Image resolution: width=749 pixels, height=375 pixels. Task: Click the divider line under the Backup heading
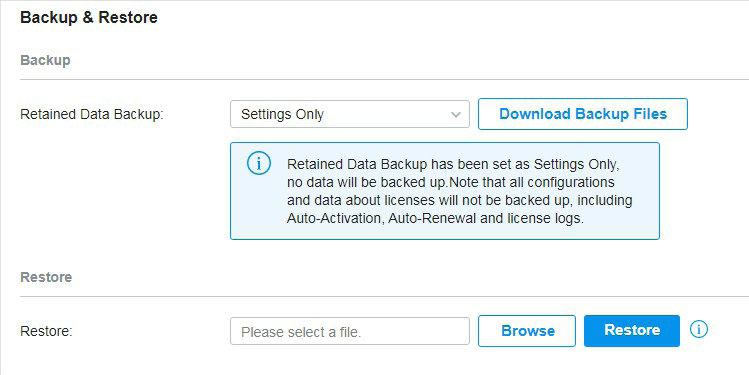click(x=385, y=80)
